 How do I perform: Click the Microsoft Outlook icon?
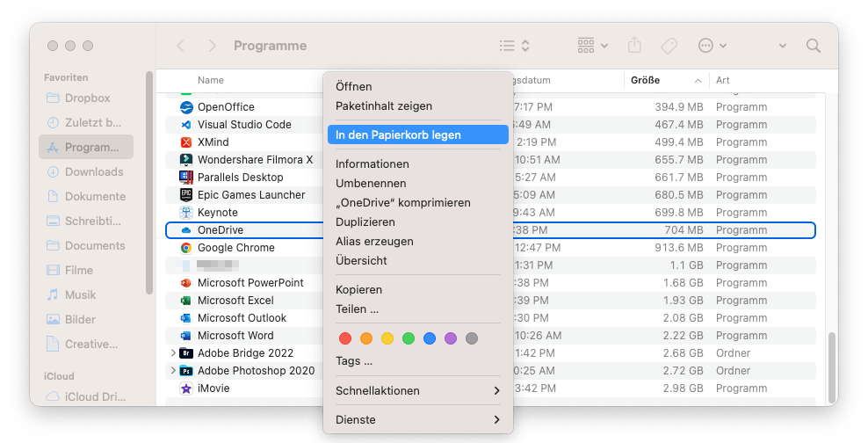point(186,318)
